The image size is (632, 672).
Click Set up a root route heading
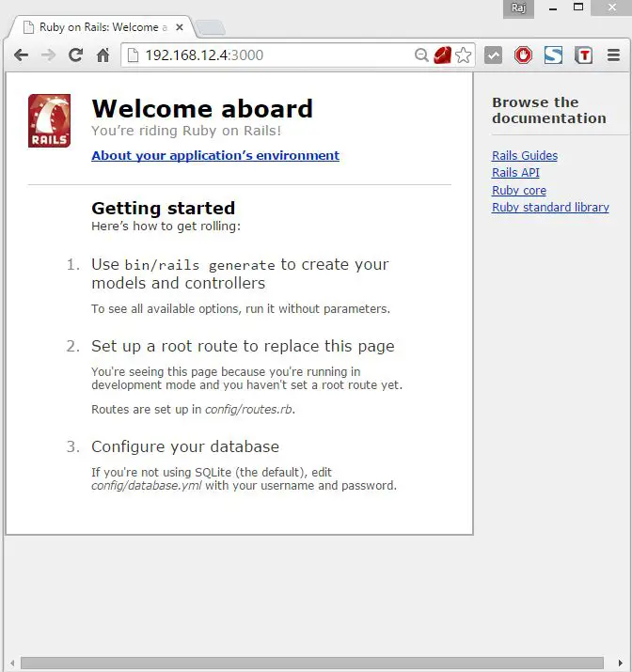tap(243, 346)
